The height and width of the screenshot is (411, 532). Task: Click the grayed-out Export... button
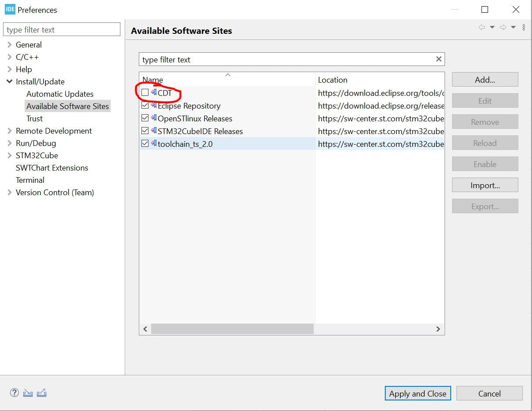tap(485, 206)
